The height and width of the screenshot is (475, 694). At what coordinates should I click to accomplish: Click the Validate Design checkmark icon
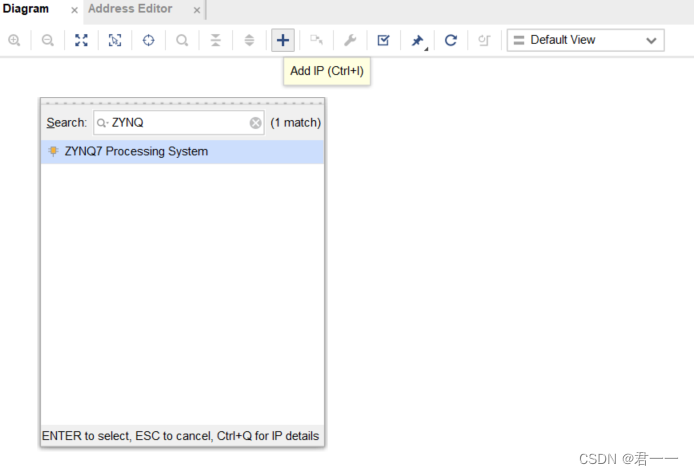[x=383, y=40]
